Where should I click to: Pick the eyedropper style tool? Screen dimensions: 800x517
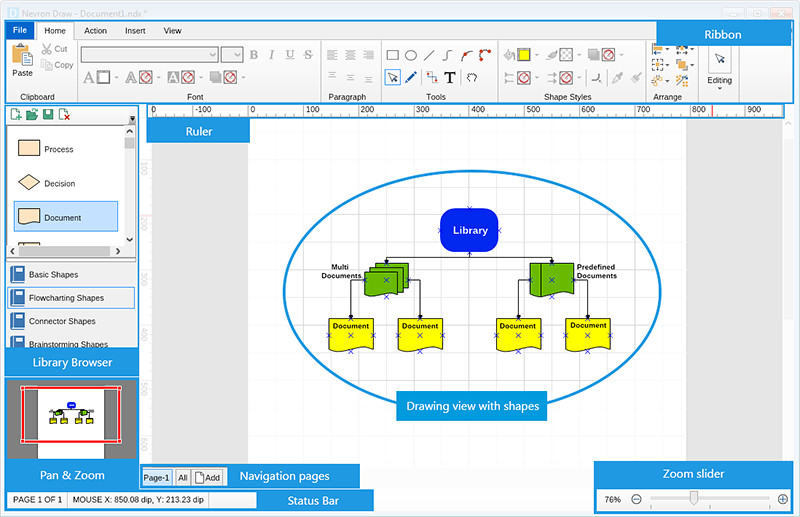click(617, 78)
